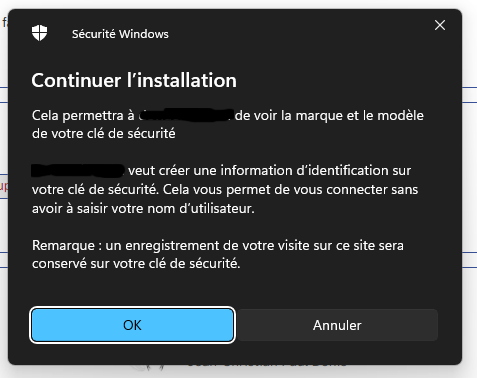Click the Windows Security shield icon
Viewport: 477px width, 378px height.
click(x=39, y=33)
